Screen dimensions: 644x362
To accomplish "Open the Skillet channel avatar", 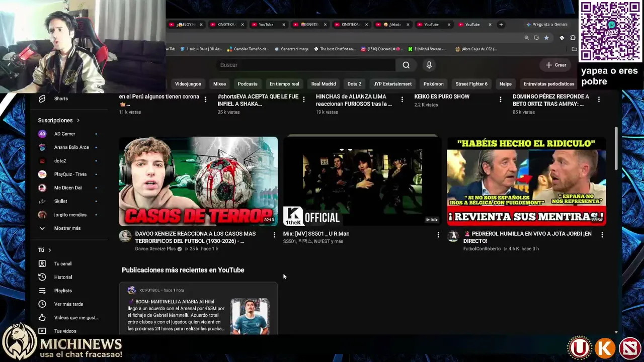I will click(42, 201).
